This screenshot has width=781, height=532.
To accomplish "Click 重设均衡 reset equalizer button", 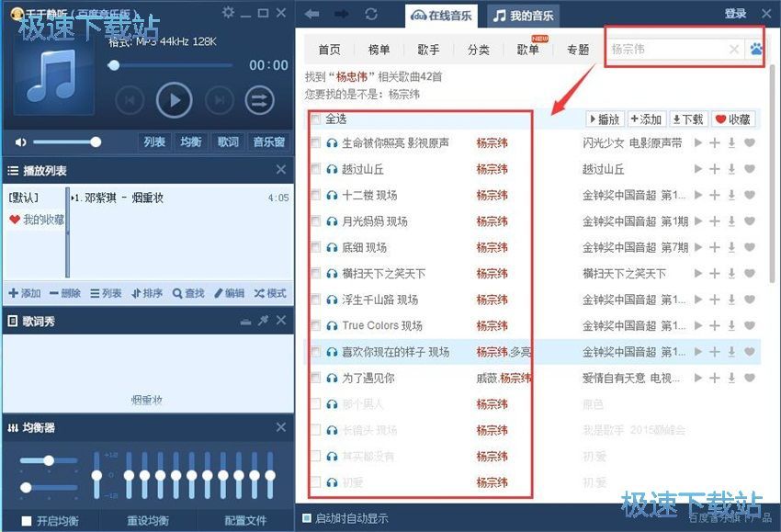I will 147,521.
